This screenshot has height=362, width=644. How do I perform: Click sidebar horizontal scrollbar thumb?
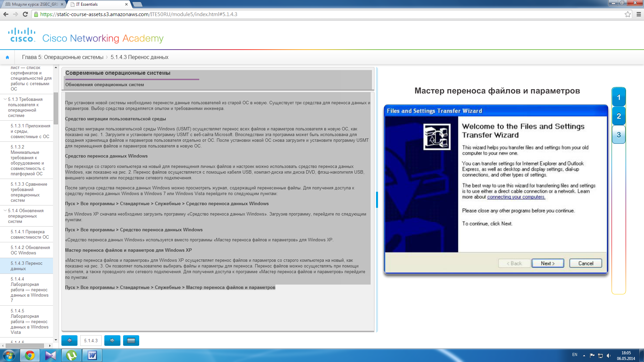coord(25,346)
